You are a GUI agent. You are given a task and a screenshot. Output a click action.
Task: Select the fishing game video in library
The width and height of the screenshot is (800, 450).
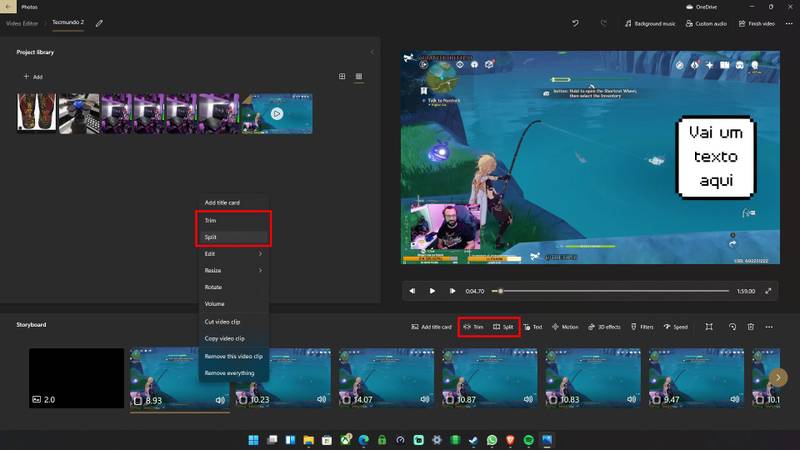(277, 113)
